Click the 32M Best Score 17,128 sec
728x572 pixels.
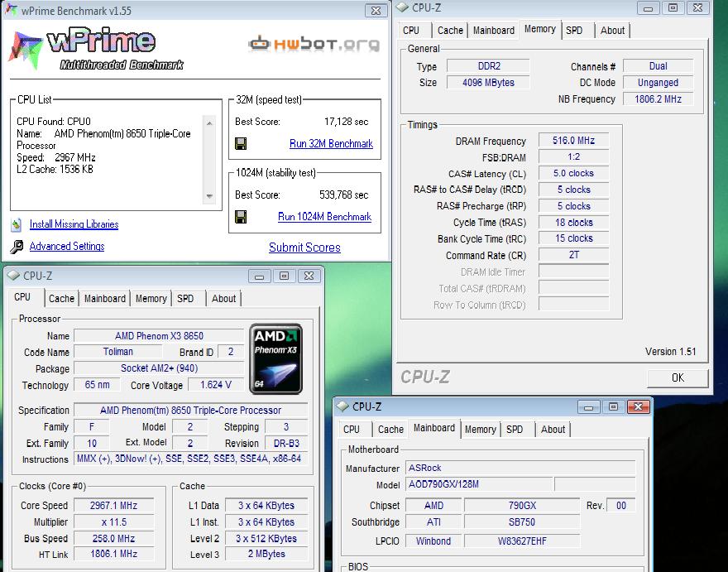pos(346,122)
